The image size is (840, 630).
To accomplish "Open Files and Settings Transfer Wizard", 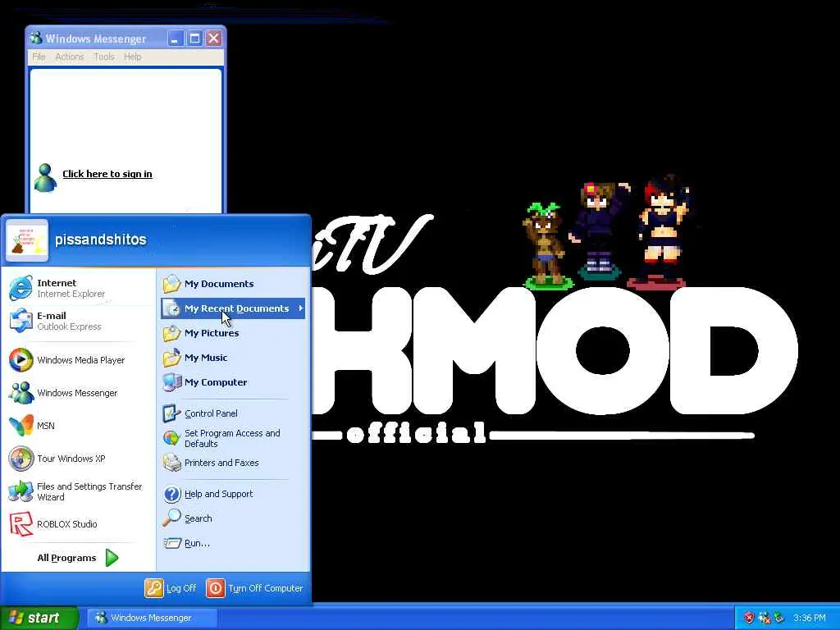I will [78, 491].
